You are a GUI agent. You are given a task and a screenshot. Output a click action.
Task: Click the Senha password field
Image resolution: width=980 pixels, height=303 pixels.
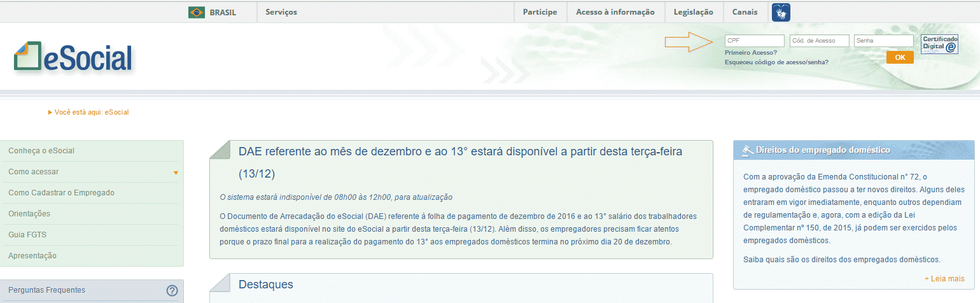[884, 41]
